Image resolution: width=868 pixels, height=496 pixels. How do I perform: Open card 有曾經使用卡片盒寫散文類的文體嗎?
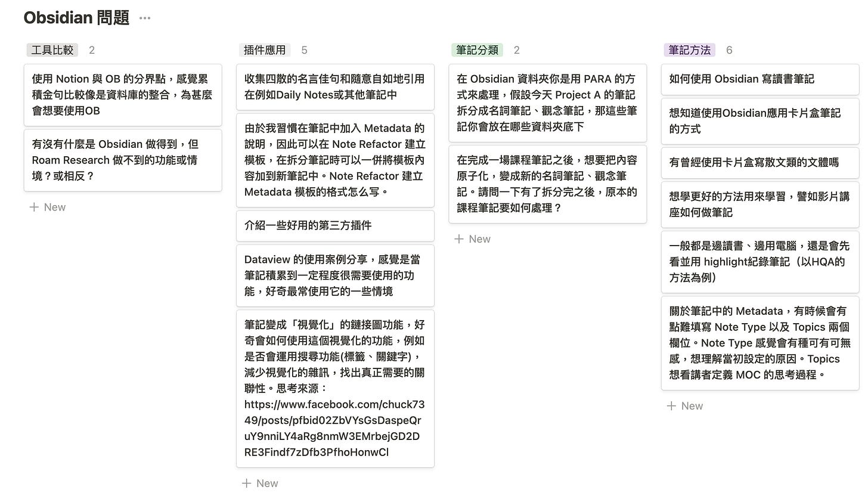point(760,163)
